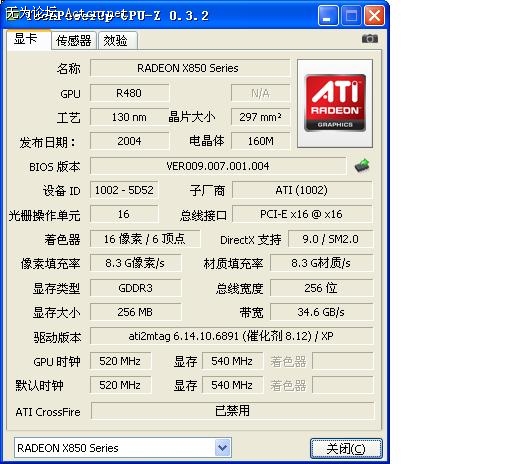This screenshot has height=464, width=512.
Task: Click the GPU R480 field
Action: 129,93
